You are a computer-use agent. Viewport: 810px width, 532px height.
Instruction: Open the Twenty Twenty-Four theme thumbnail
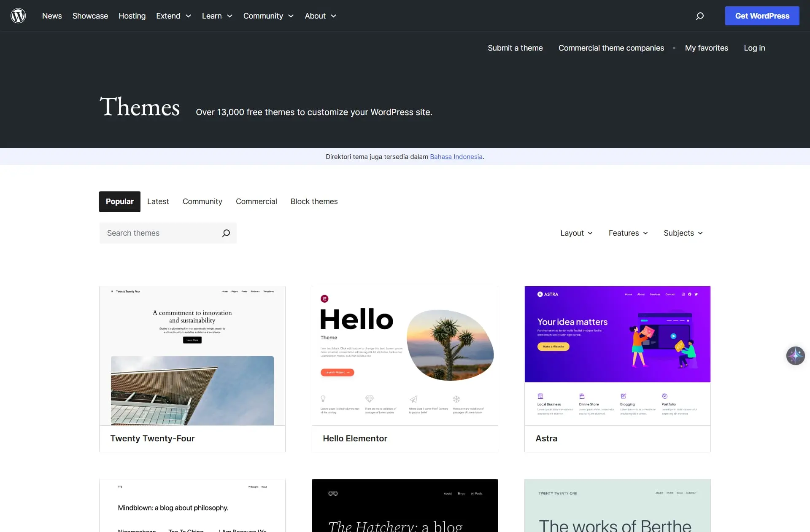point(192,356)
